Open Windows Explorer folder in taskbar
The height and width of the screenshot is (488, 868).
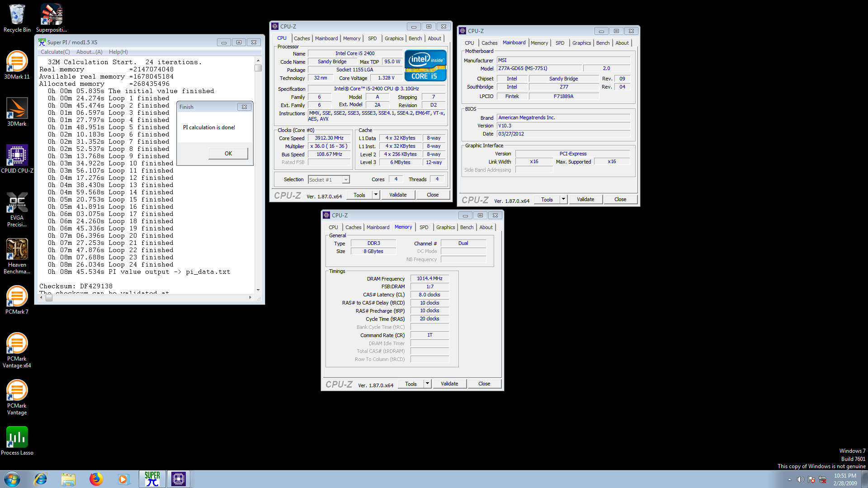(68, 479)
